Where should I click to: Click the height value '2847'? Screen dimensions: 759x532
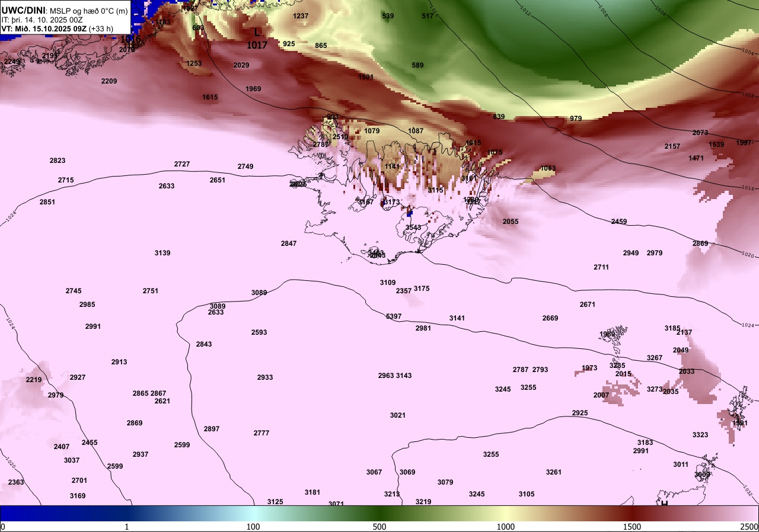coord(289,243)
